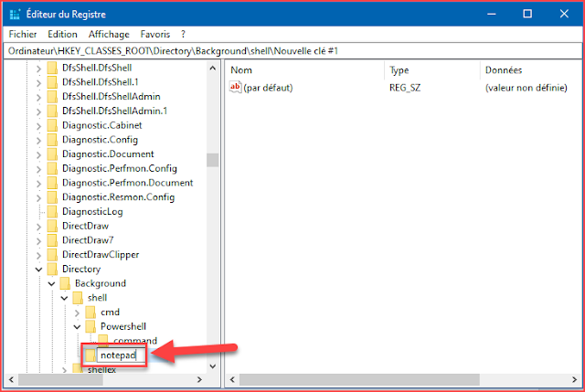Click the REG_SZ type cell

pyautogui.click(x=405, y=88)
